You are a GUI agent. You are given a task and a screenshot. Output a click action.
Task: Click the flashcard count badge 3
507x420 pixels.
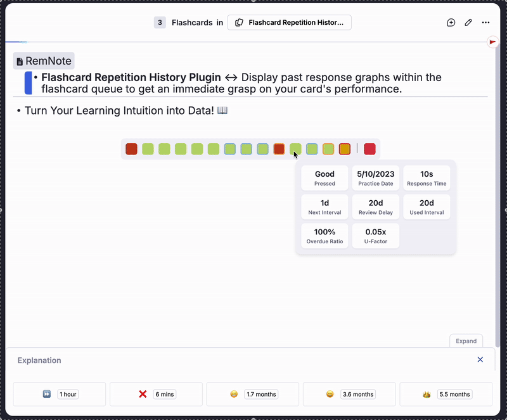point(160,22)
